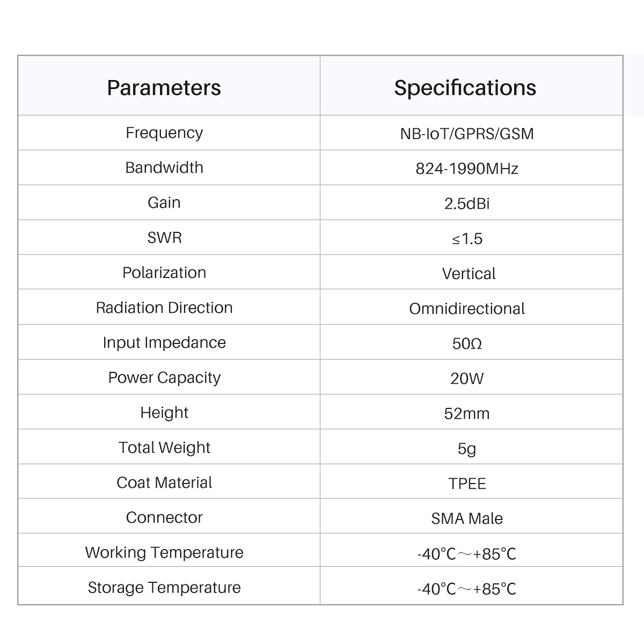Viewport: 644px width, 644px height.
Task: Click the Working Temperature label
Action: pos(164,552)
